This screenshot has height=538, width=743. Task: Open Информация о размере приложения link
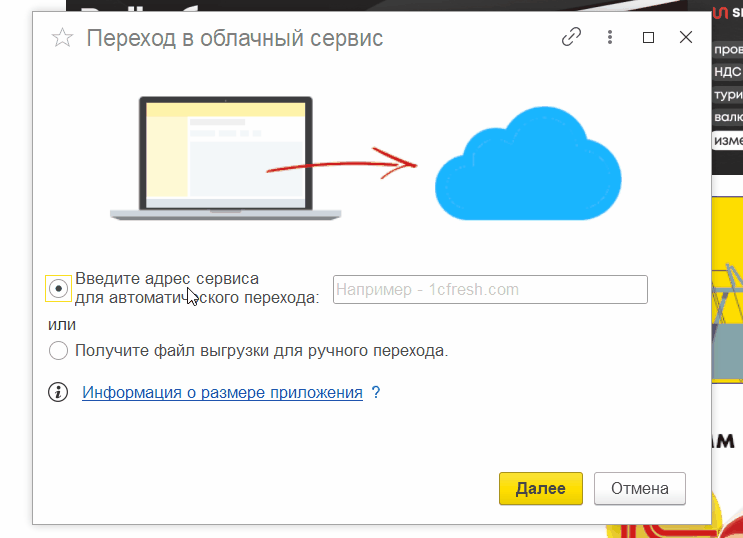pos(222,392)
